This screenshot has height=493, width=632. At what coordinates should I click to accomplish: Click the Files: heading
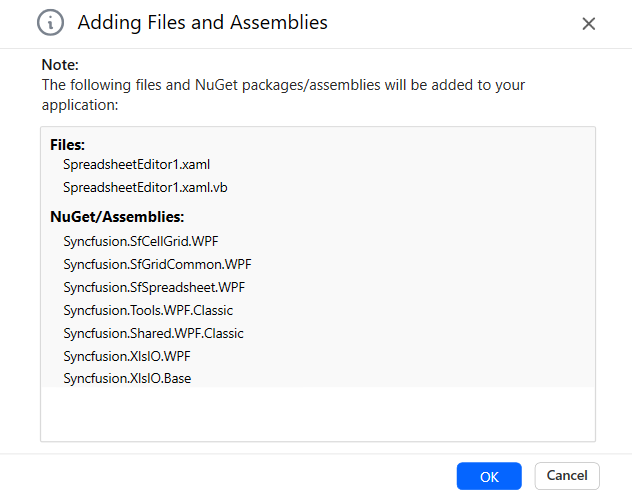point(67,145)
